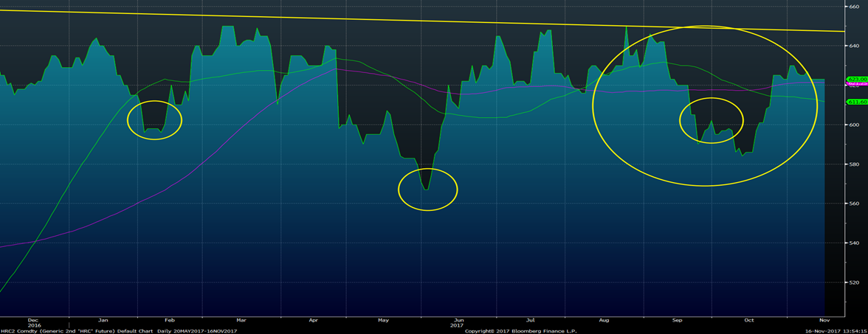Select the yellow circle at the May low
Screen dimensions: 868x334
(x=428, y=189)
